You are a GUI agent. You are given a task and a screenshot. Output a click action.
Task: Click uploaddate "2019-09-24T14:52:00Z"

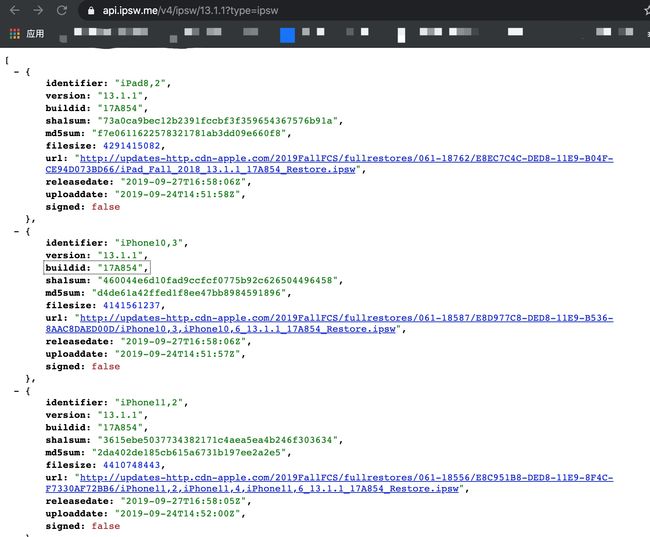click(x=177, y=514)
